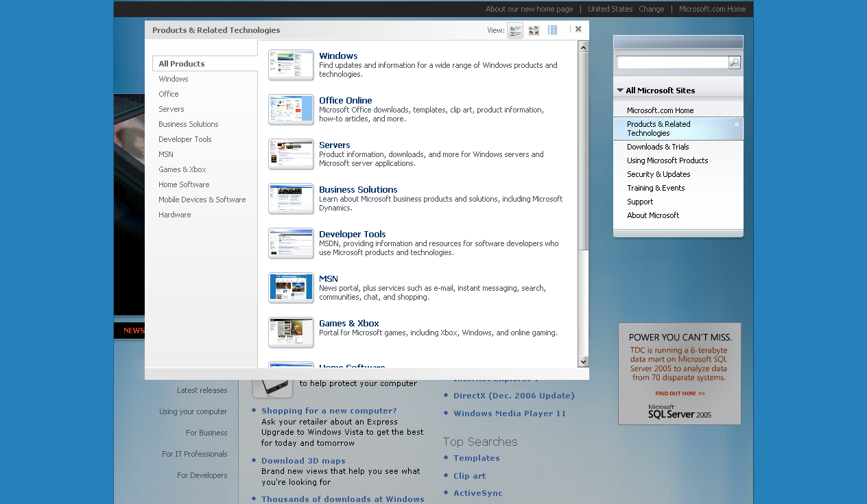Viewport: 867px width, 504px height.
Task: Click the MSN site thumbnail
Action: pyautogui.click(x=291, y=288)
